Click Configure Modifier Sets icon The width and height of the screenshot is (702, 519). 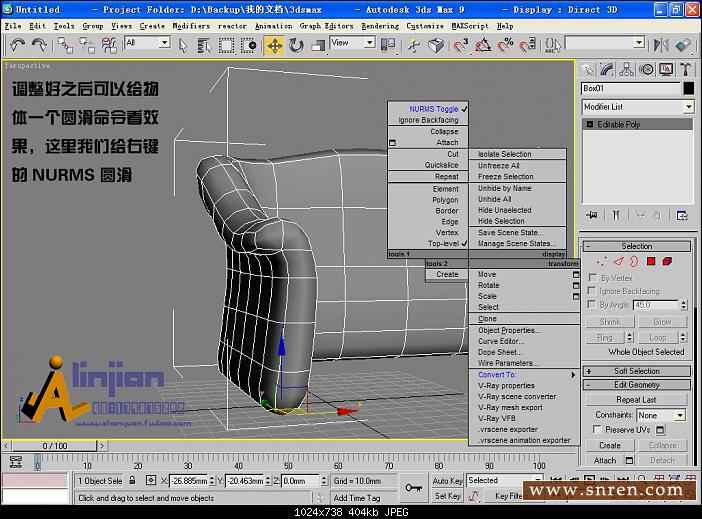click(682, 215)
